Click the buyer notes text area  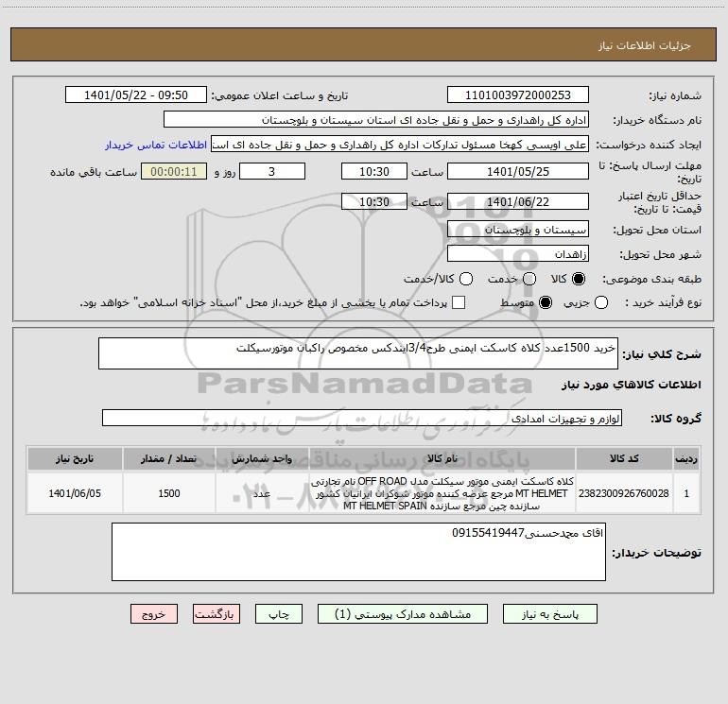[x=358, y=552]
